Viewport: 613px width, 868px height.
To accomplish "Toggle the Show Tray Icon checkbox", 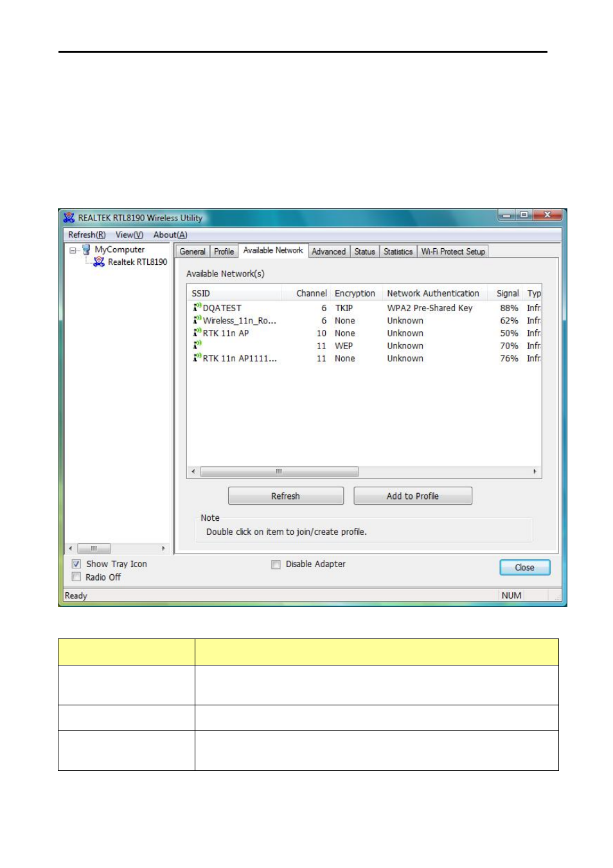I will (x=76, y=564).
